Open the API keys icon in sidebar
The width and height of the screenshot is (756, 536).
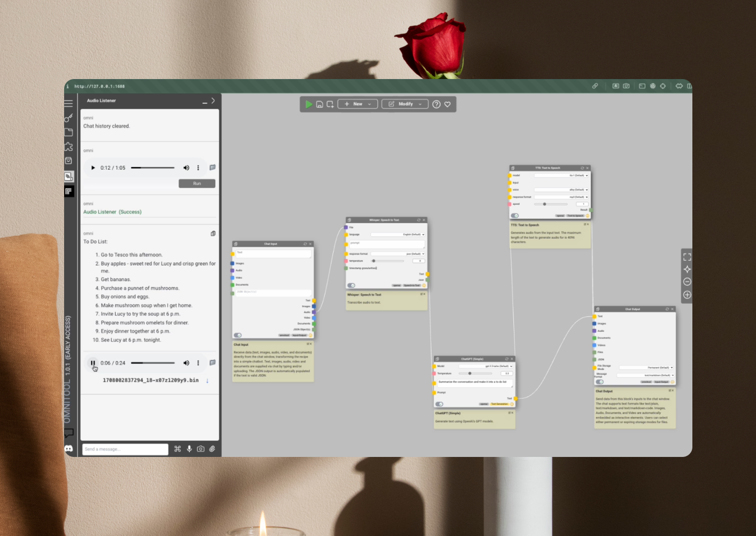[x=69, y=118]
